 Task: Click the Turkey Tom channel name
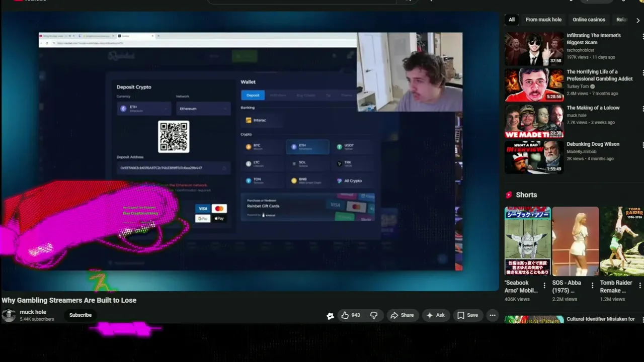[578, 86]
